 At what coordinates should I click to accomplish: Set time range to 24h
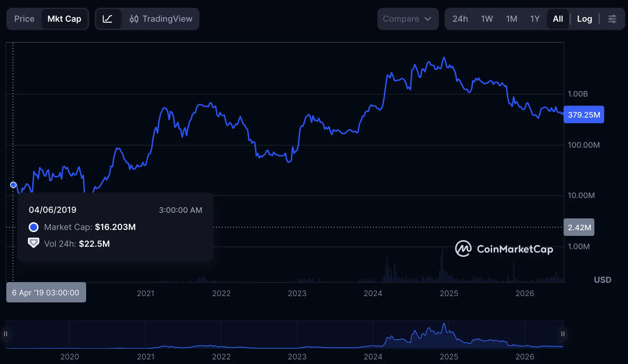click(460, 19)
